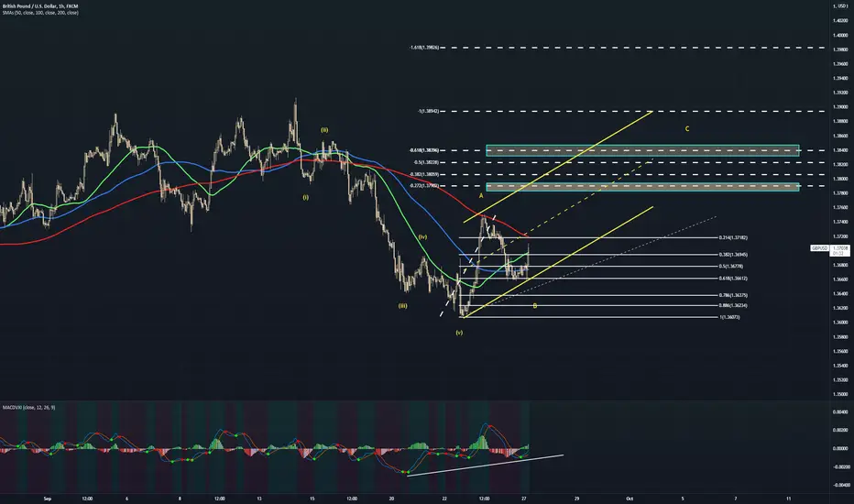Select the -0.382 Fibonacci extension label
The width and height of the screenshot is (854, 504).
point(424,174)
